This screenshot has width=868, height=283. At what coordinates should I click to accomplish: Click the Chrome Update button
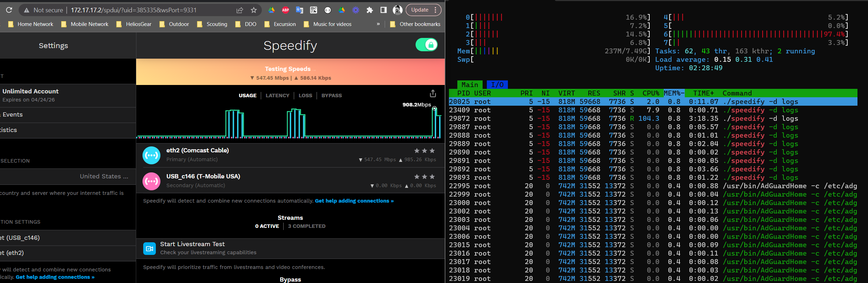(x=423, y=10)
